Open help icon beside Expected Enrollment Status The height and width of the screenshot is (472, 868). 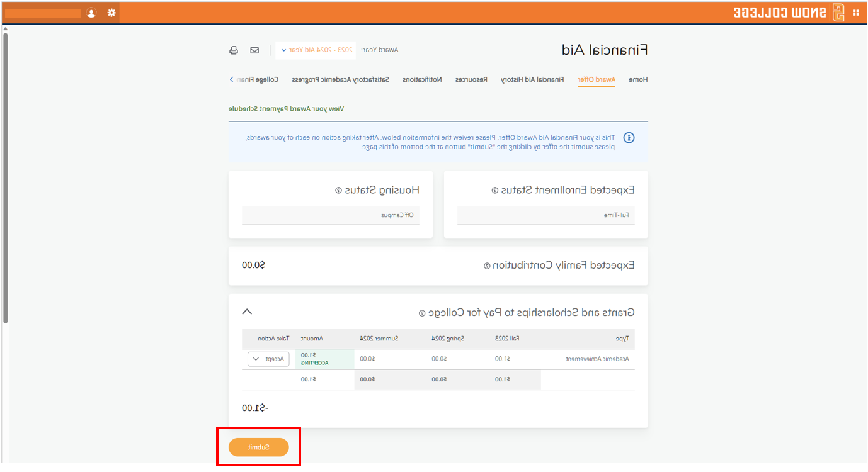click(495, 190)
